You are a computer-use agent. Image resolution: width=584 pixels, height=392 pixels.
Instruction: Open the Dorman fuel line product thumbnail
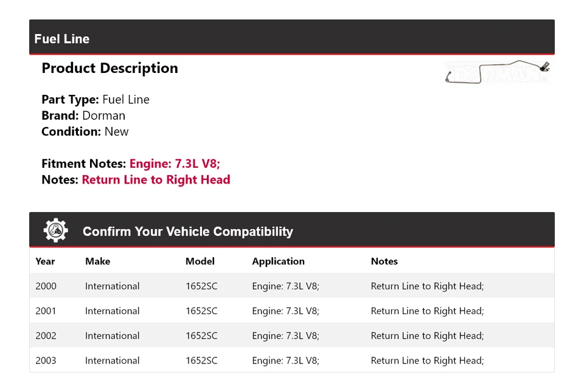pos(498,73)
